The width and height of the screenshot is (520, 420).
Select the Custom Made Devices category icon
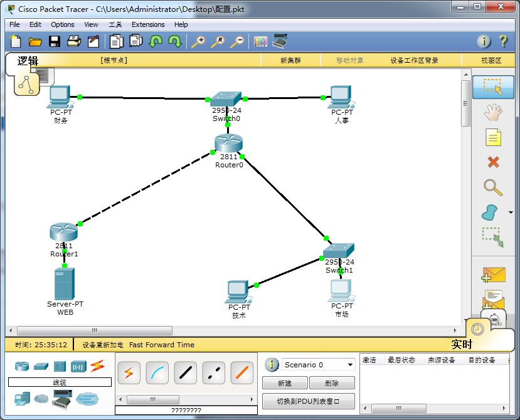(62, 399)
